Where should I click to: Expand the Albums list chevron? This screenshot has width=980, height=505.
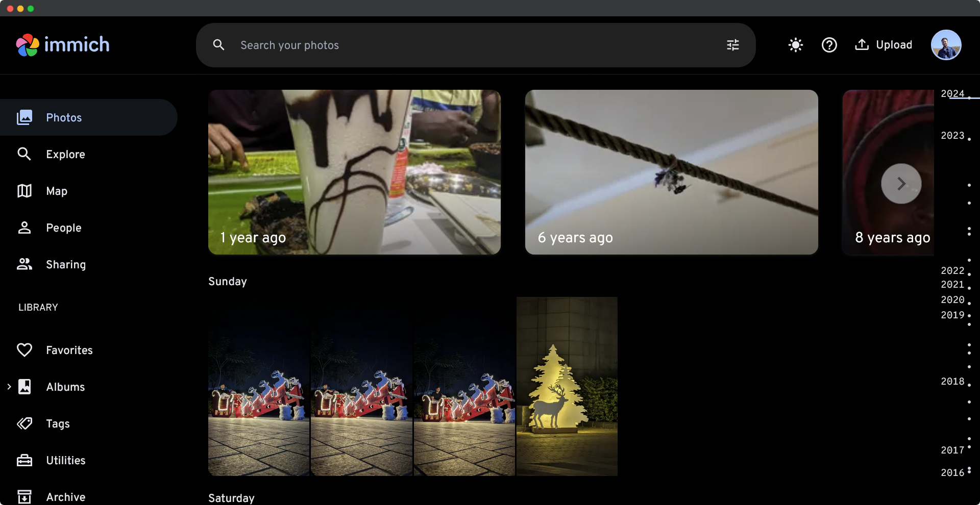pos(9,387)
